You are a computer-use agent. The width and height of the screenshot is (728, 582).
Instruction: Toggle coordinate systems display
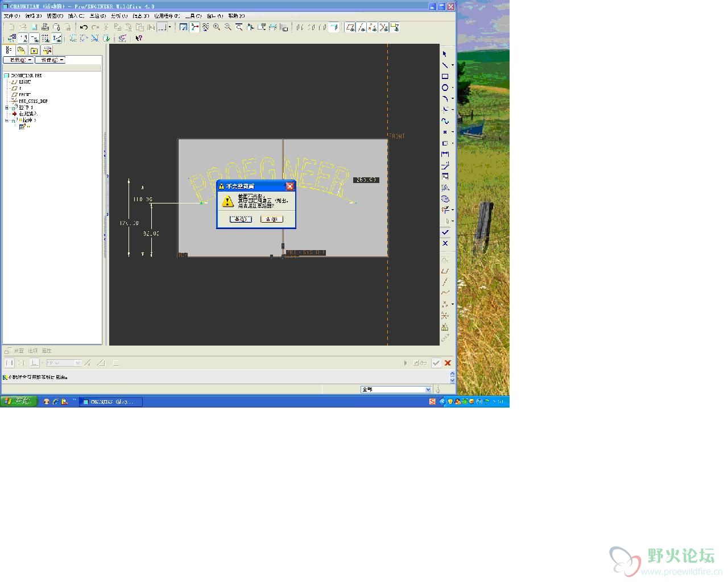pyautogui.click(x=384, y=27)
